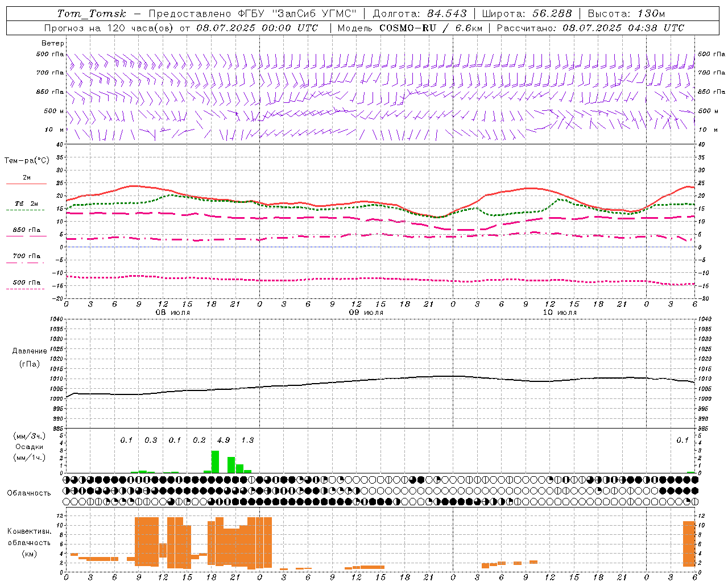
Task: Click the Рассчитано: 08.07.2025 04:38 UTC text
Action: (590, 28)
